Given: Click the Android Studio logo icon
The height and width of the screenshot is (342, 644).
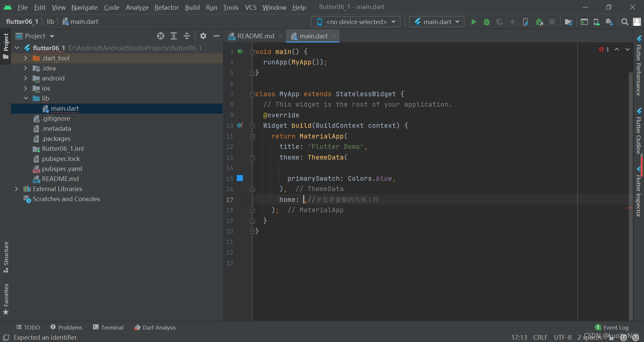Looking at the screenshot, I should tap(7, 7).
